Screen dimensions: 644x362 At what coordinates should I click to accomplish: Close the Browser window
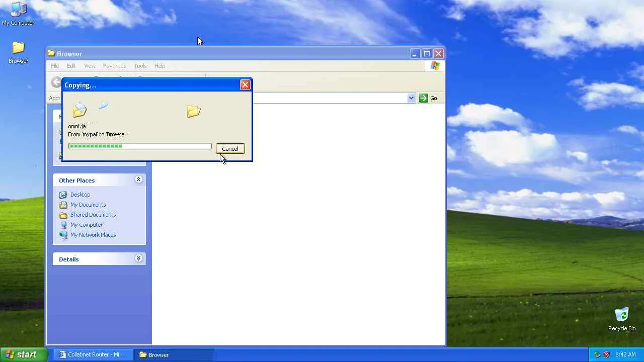[x=438, y=53]
